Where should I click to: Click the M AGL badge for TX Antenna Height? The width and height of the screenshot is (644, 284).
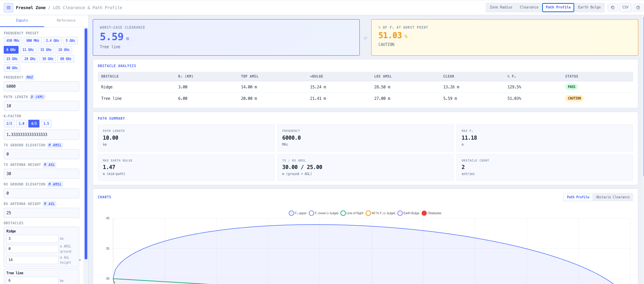[49, 165]
